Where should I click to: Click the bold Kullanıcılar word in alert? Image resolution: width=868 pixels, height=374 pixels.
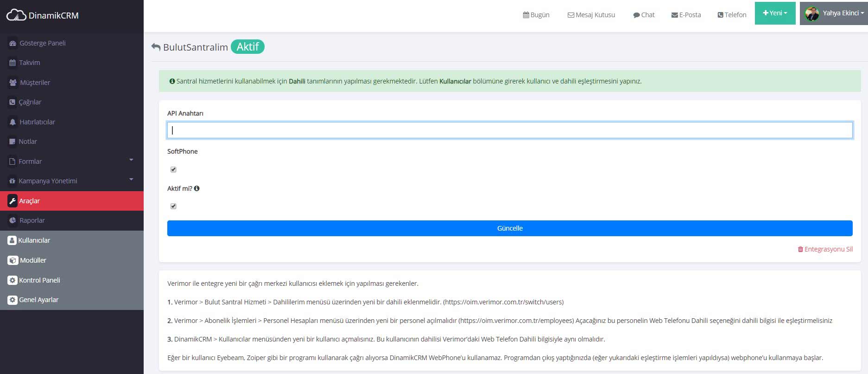pyautogui.click(x=455, y=81)
